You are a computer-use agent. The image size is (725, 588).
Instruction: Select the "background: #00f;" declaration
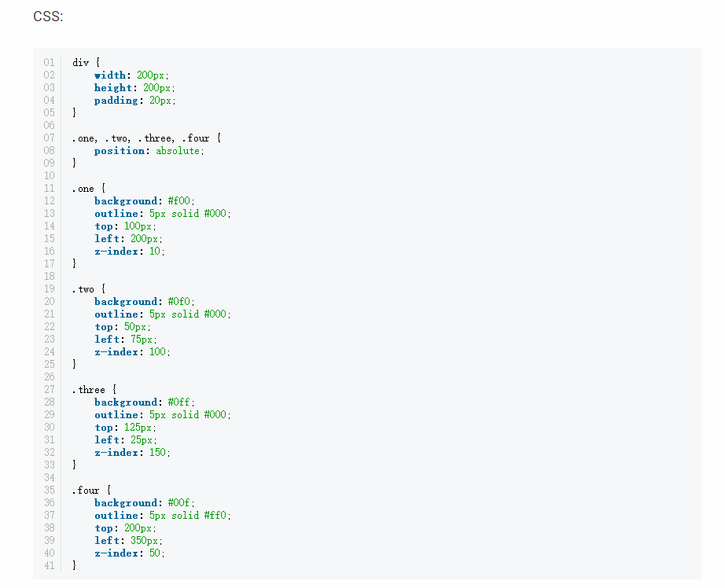coord(145,503)
